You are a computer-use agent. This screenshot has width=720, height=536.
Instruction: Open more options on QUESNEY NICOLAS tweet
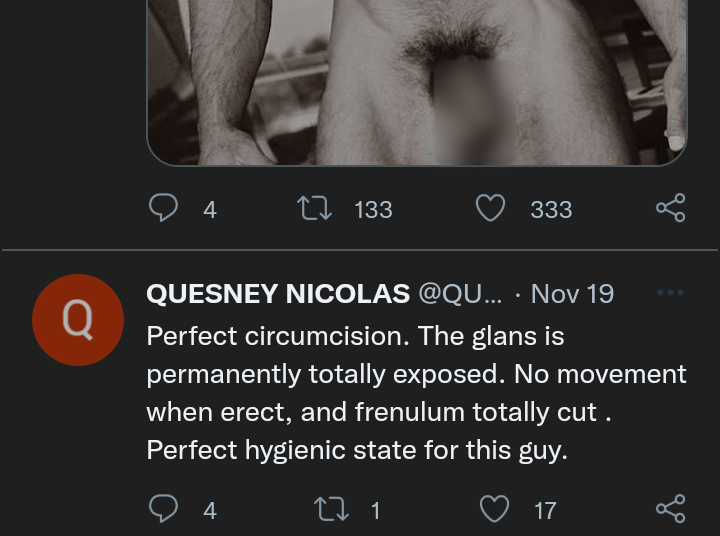click(x=670, y=293)
